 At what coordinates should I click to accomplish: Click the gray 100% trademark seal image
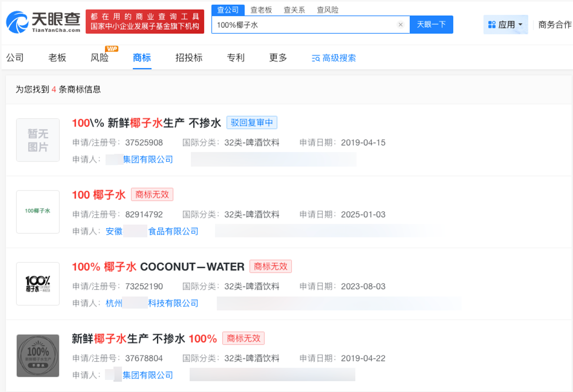(38, 356)
